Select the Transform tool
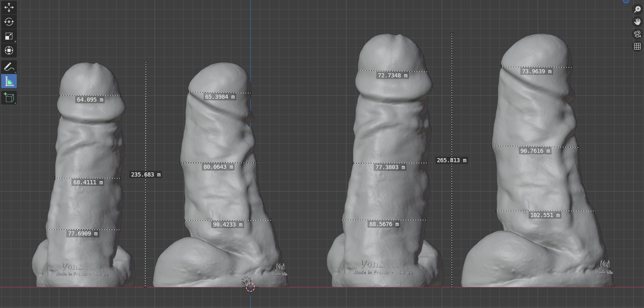 (9, 50)
